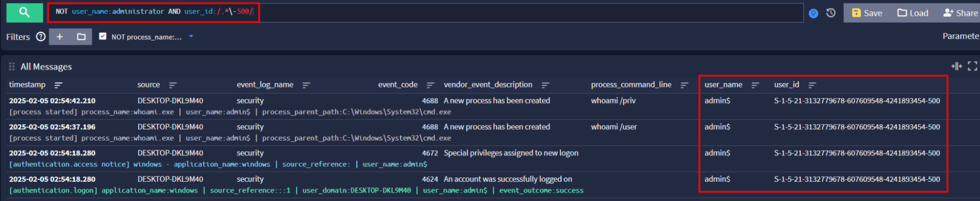Click inside the search query input field
980x201 pixels.
tap(490, 12)
